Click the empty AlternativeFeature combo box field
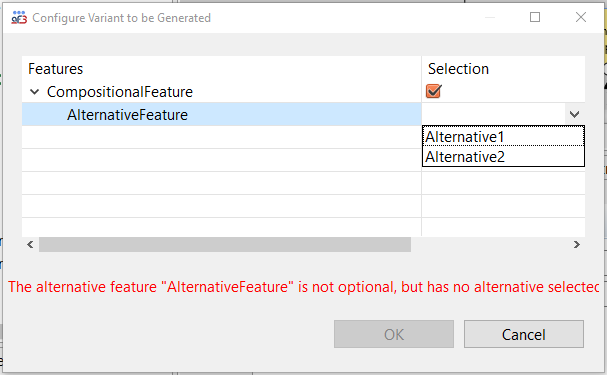 click(494, 114)
